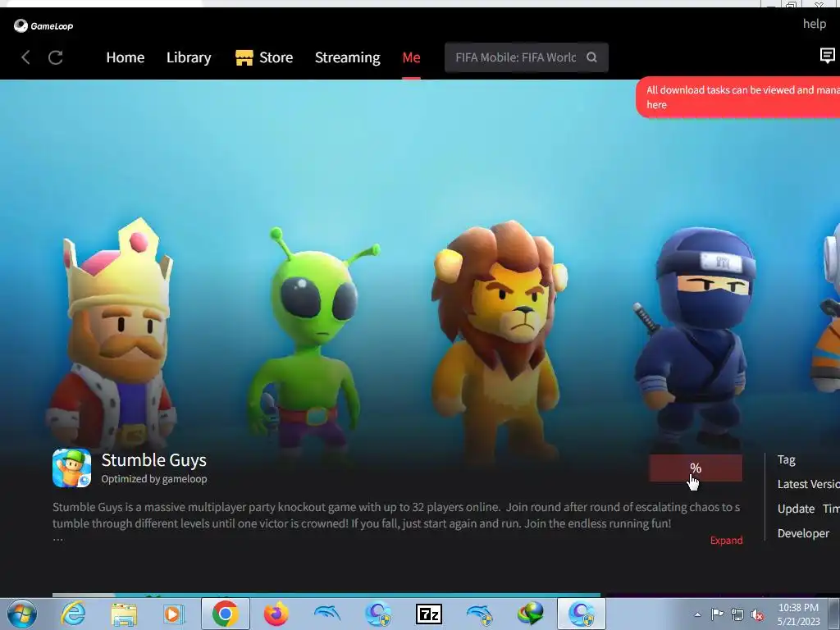Viewport: 840px width, 630px height.
Task: Click the search magnifier icon
Action: click(591, 57)
